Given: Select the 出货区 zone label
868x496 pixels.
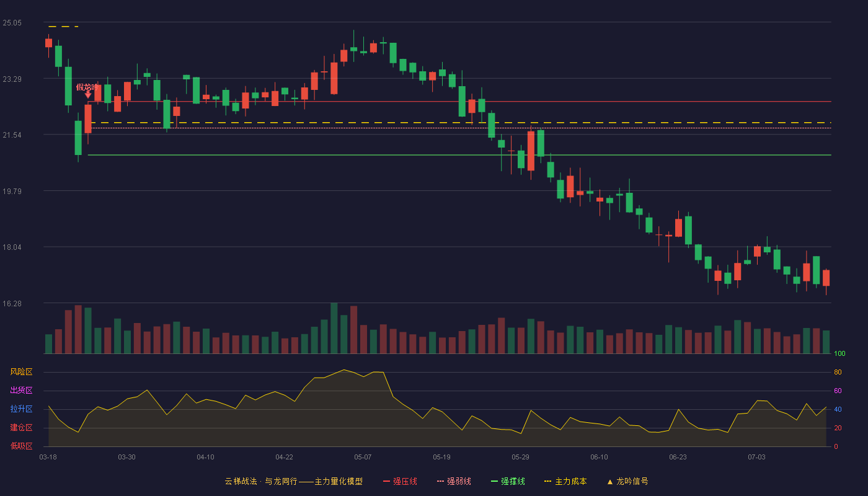Looking at the screenshot, I should [21, 391].
